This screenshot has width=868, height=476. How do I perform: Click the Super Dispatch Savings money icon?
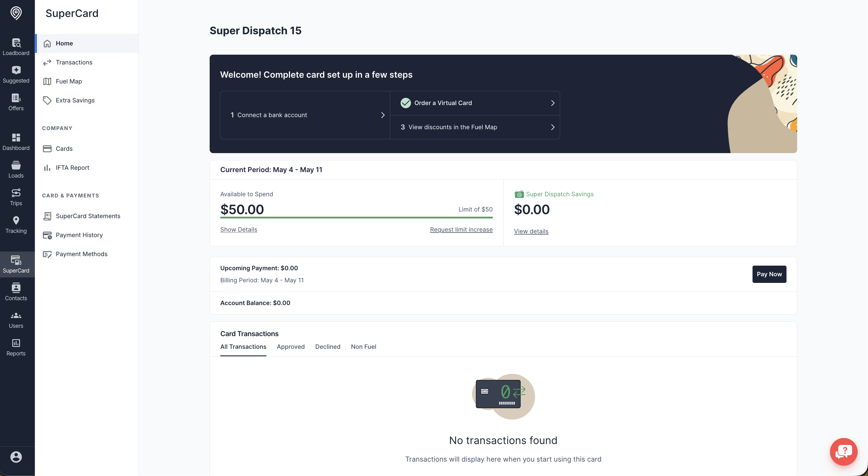(x=519, y=194)
